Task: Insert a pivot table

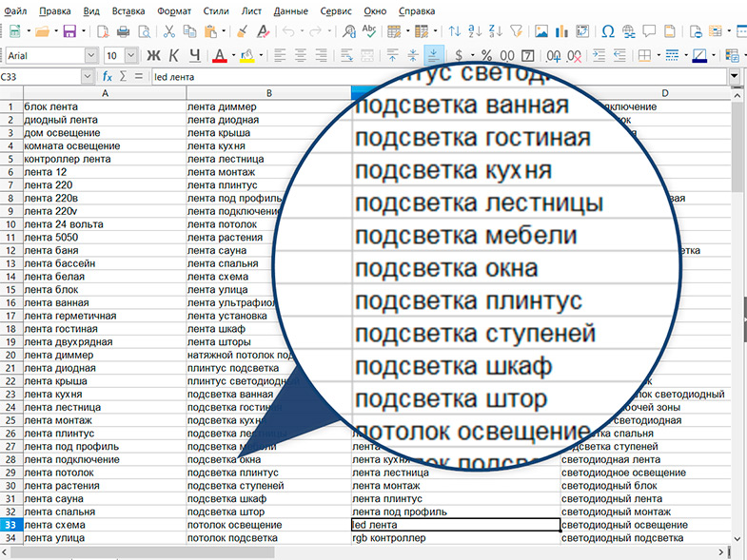Action: coord(582,32)
